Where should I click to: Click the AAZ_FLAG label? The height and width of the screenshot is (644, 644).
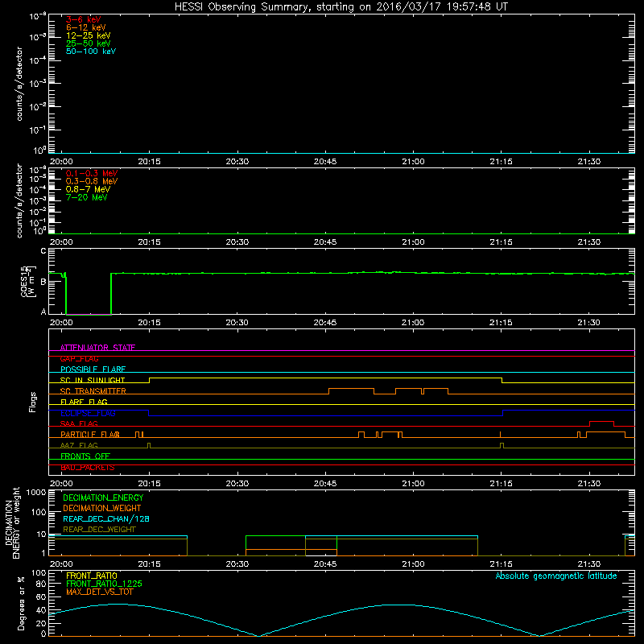(79, 445)
